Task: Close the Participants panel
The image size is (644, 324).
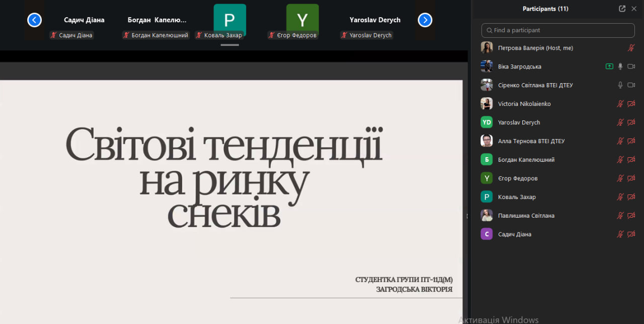Action: [x=634, y=9]
